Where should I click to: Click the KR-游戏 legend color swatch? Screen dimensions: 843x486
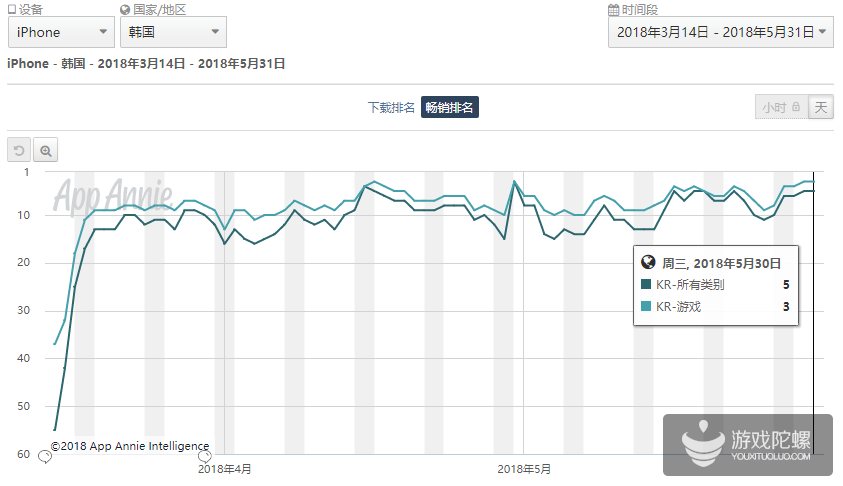point(646,307)
